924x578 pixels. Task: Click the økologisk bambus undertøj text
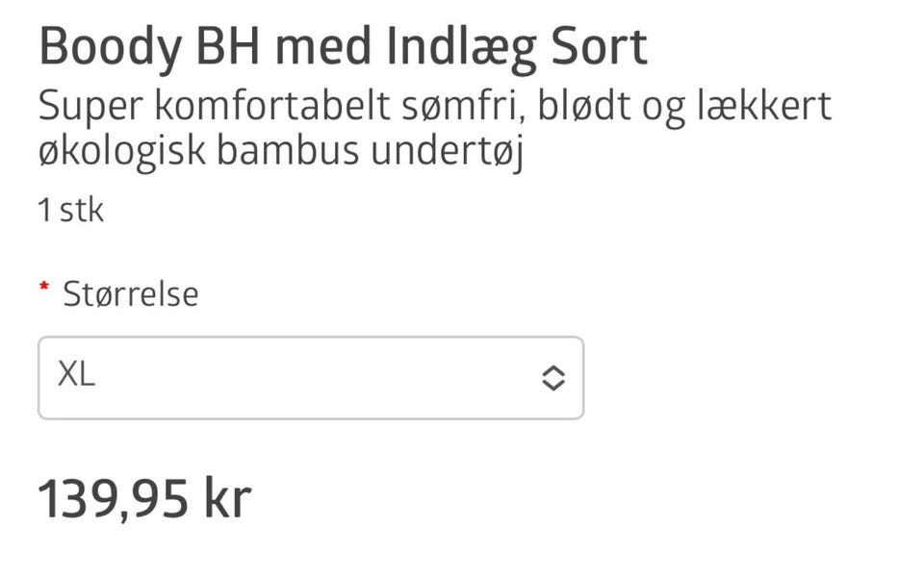coord(280,152)
